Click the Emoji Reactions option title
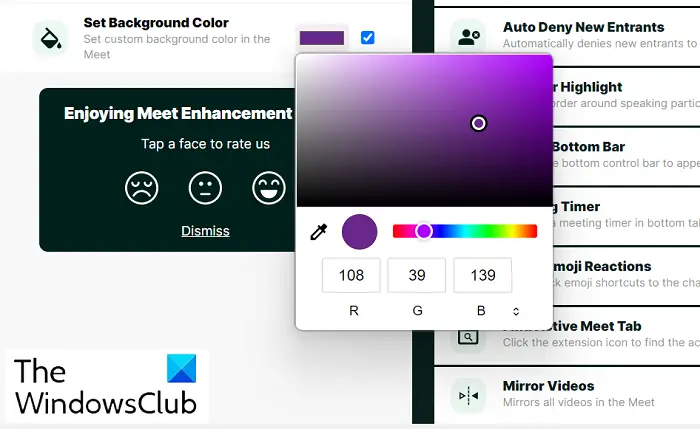The height and width of the screenshot is (429, 700). 602,267
